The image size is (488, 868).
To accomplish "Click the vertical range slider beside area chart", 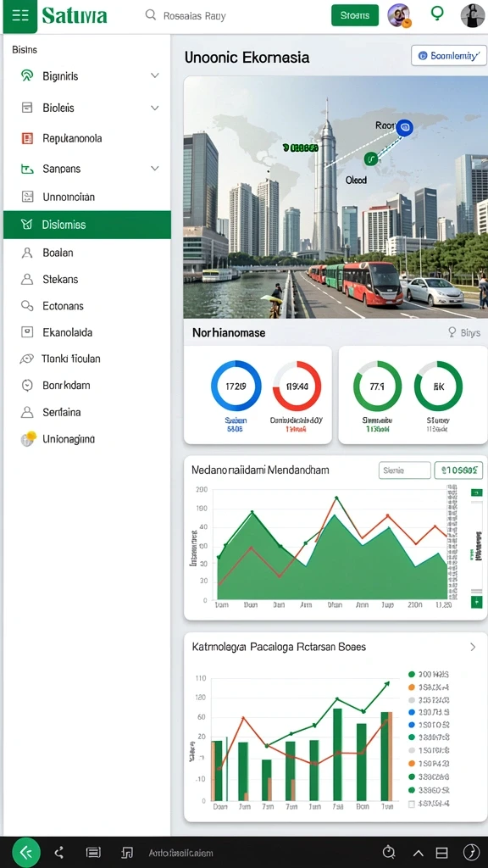I will pos(476,548).
